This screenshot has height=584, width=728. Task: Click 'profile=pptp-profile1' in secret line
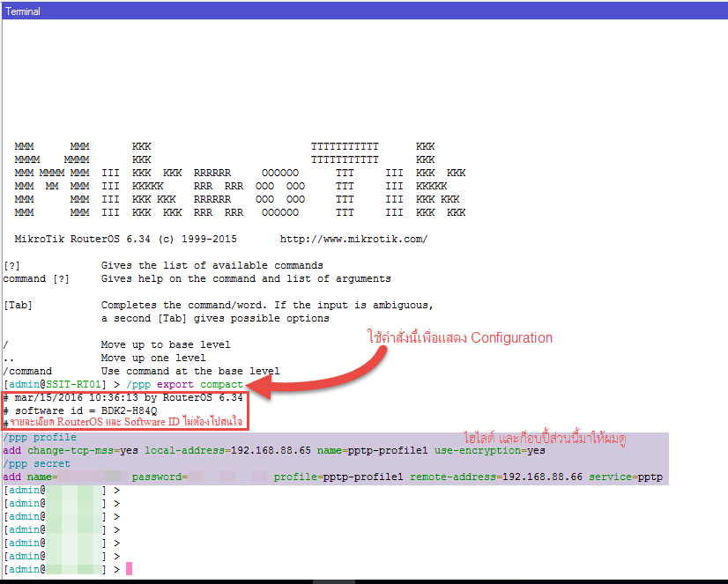point(338,477)
